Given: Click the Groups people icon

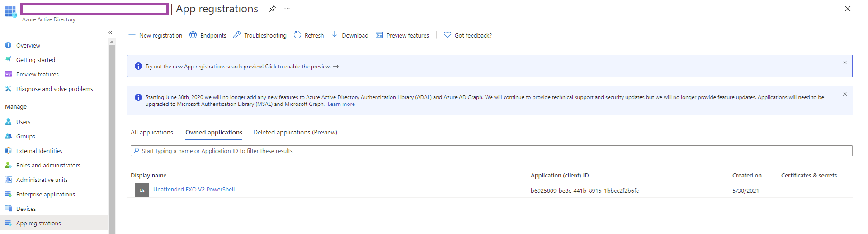Looking at the screenshot, I should (8, 136).
